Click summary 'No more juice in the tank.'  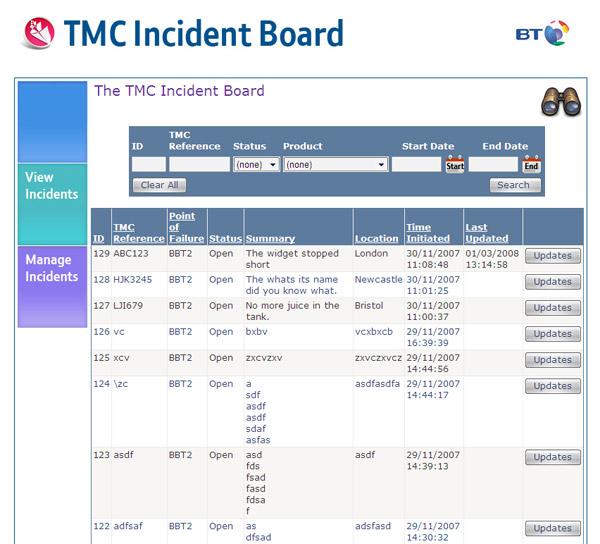point(292,311)
